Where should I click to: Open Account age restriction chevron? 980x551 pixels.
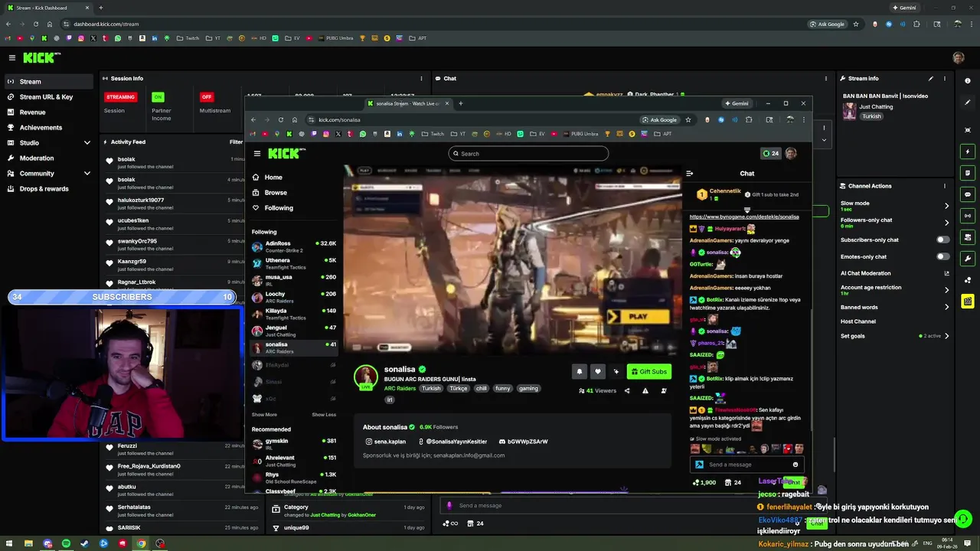[946, 290]
